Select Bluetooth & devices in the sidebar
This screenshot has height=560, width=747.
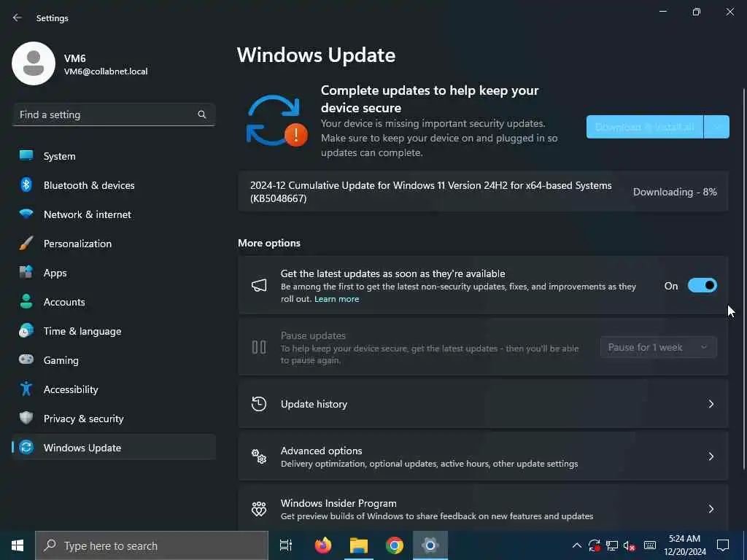point(113,184)
